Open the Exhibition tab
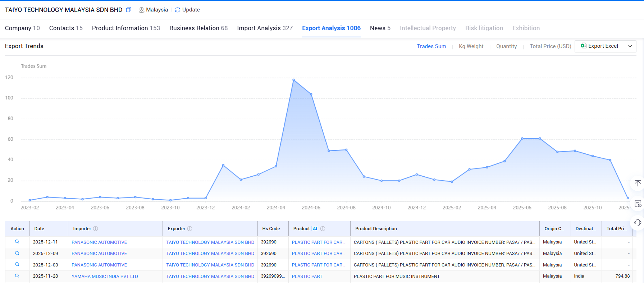Image resolution: width=644 pixels, height=283 pixels. [526, 28]
